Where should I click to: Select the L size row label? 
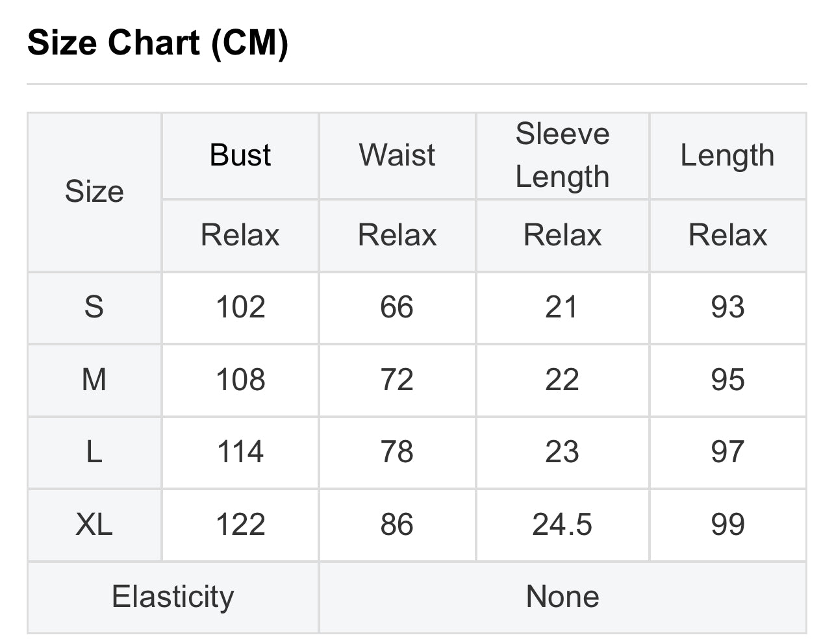(94, 452)
